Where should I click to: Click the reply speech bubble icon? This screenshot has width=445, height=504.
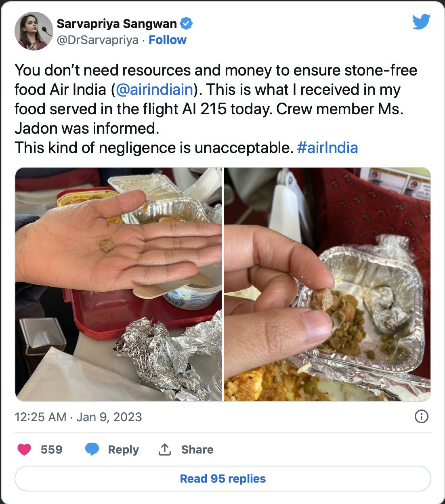click(92, 449)
